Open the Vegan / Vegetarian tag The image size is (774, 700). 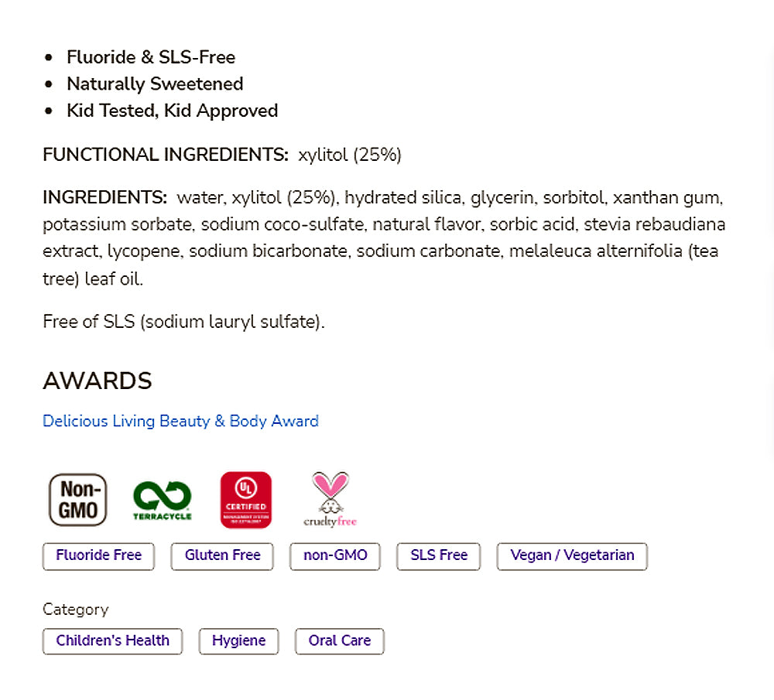[572, 556]
